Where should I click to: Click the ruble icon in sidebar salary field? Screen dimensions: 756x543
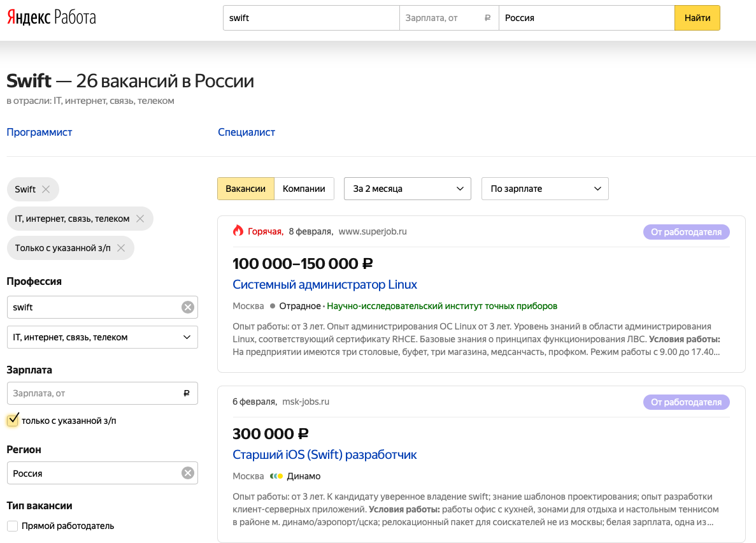pos(187,393)
